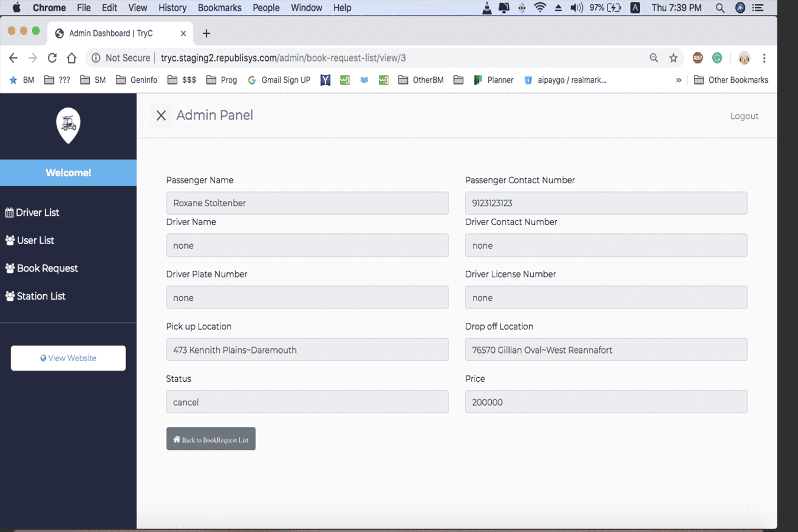The width and height of the screenshot is (798, 532).
Task: Open Chrome three-dot menu
Action: tap(764, 58)
